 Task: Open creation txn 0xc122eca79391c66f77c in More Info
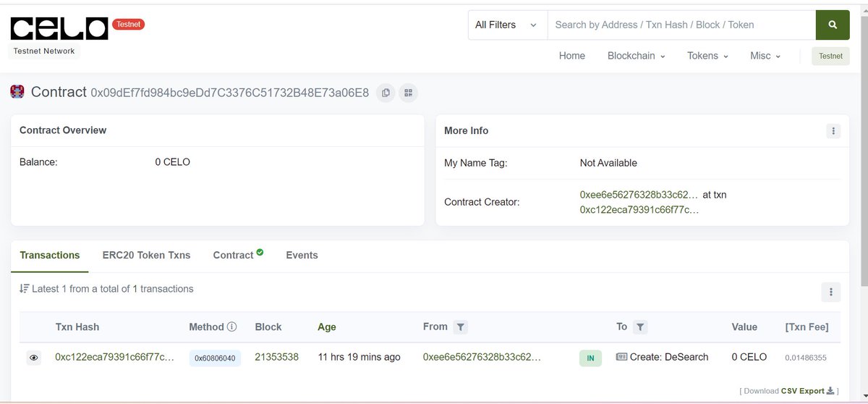pos(639,210)
